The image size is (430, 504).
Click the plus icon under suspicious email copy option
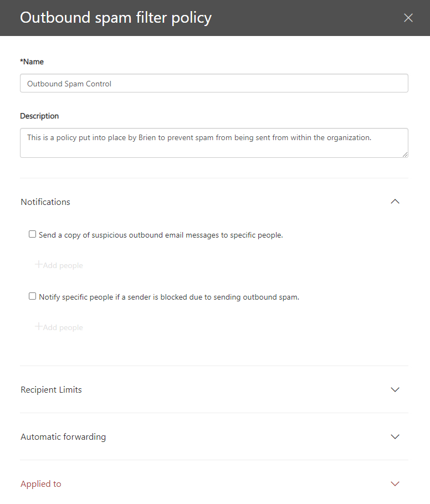[39, 264]
